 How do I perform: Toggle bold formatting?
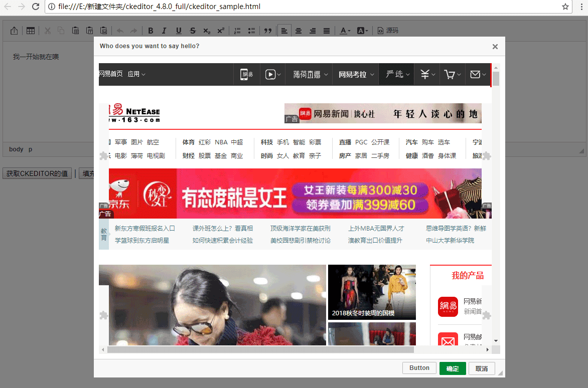[151, 31]
